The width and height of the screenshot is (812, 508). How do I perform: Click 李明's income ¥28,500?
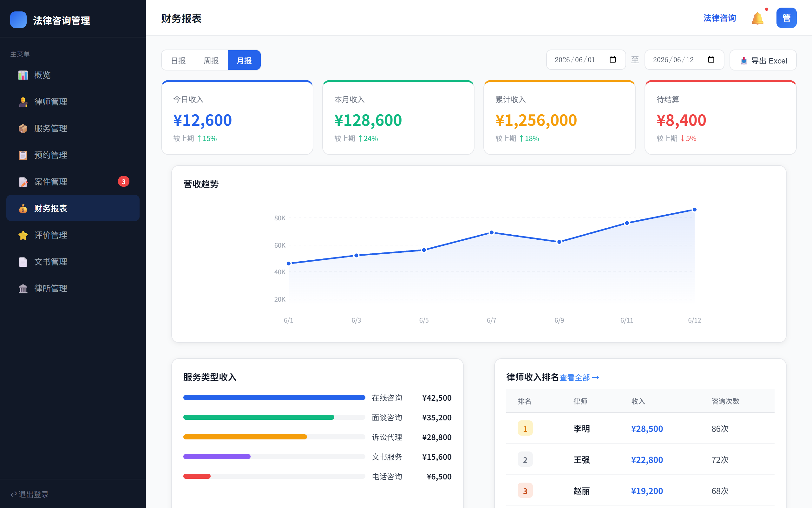(x=647, y=429)
